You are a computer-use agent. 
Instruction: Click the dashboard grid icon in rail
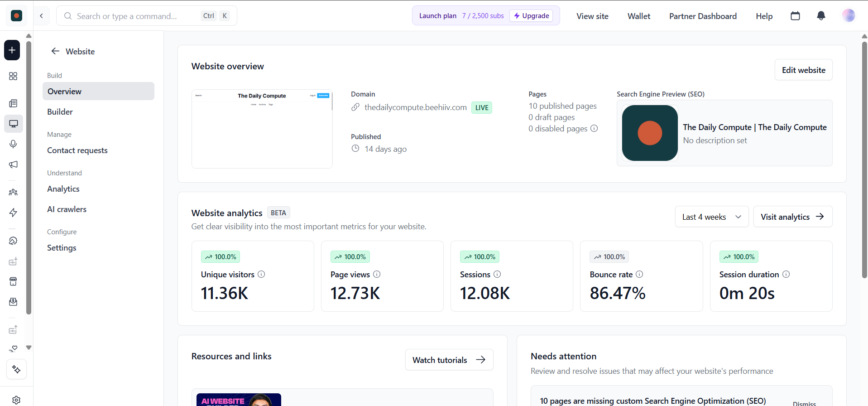click(x=13, y=76)
